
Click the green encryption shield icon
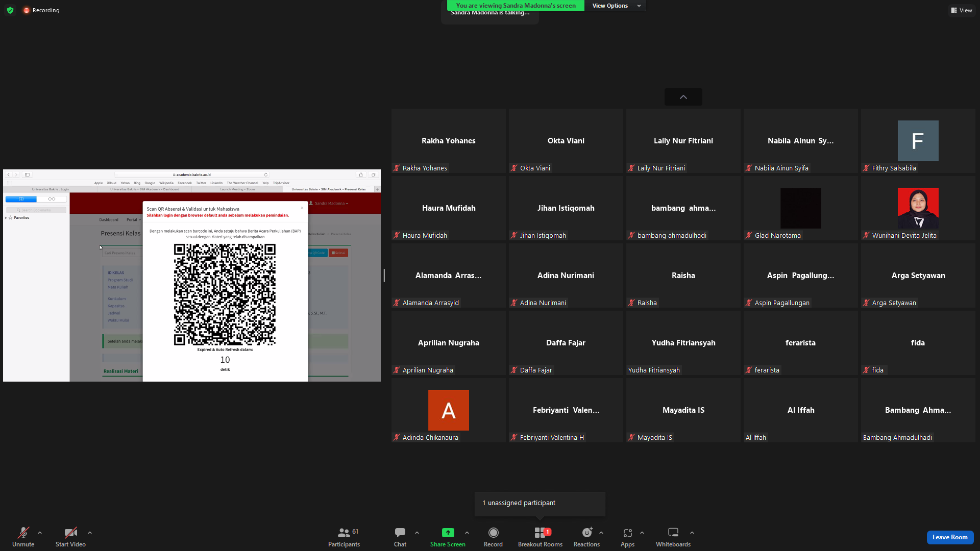(x=10, y=10)
